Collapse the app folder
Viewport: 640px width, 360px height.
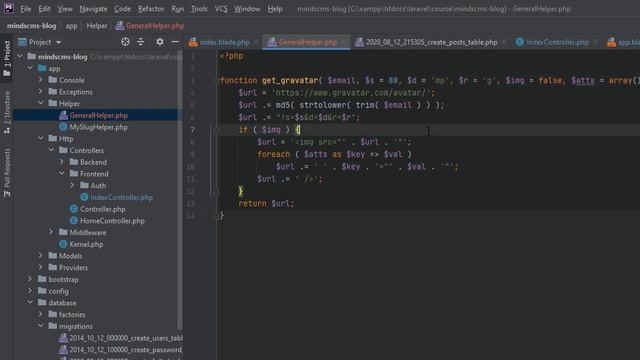[30, 68]
